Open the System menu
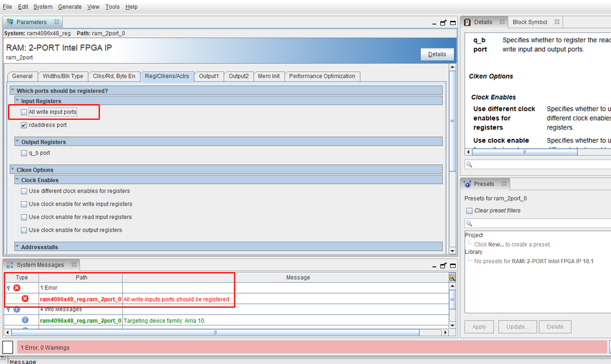 [43, 7]
